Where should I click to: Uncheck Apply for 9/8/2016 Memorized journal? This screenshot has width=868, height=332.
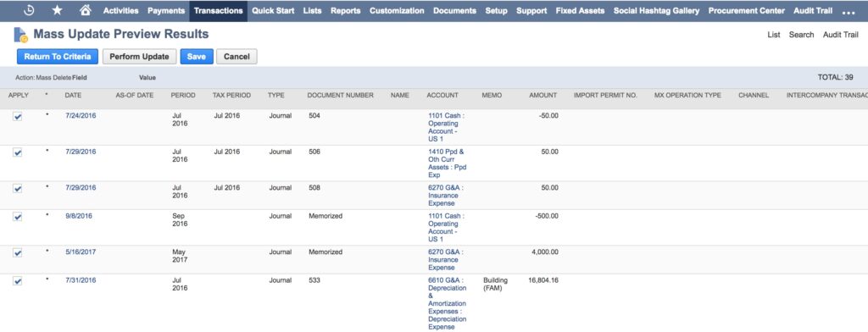pyautogui.click(x=18, y=217)
